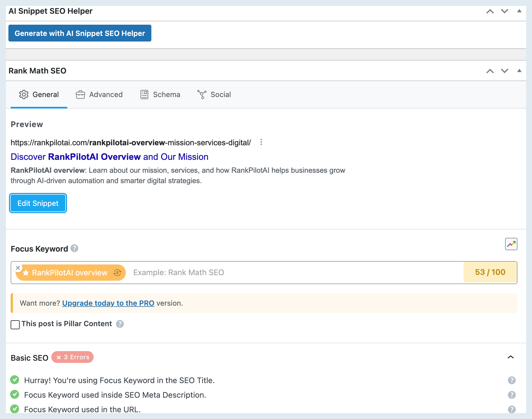
Task: Open help for Focus Keyword in SEO Title
Action: coord(512,380)
